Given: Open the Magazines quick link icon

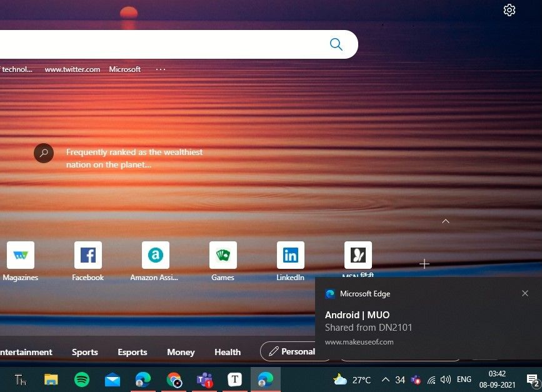Looking at the screenshot, I should point(21,254).
